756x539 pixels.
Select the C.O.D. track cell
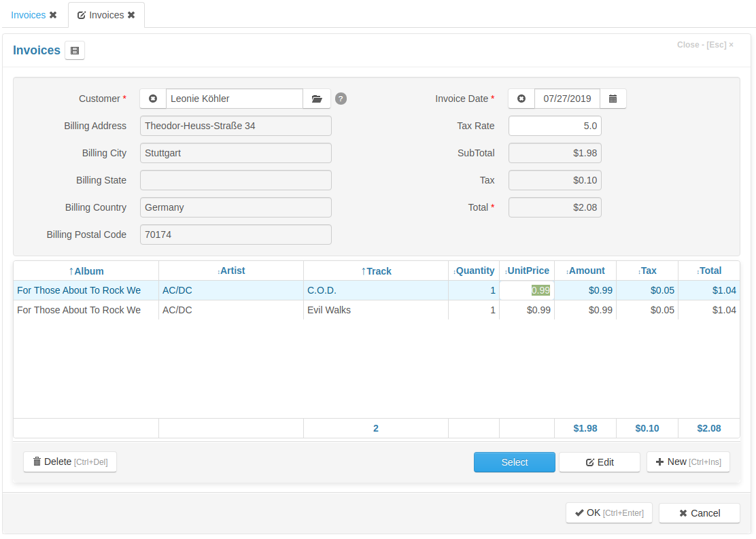pyautogui.click(x=376, y=290)
